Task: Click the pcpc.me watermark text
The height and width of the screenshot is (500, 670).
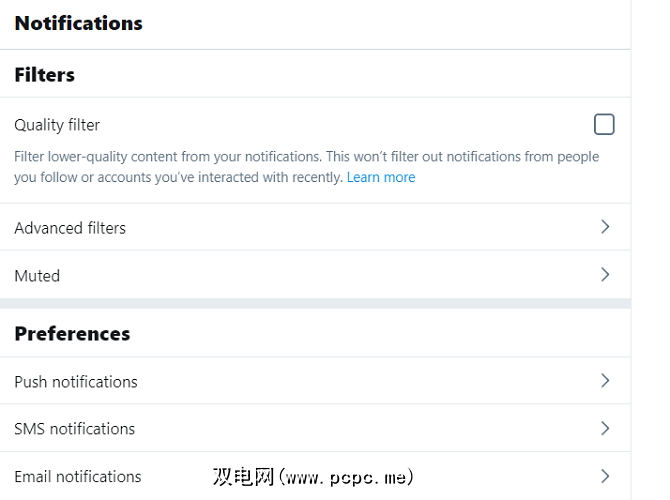Action: [312, 477]
